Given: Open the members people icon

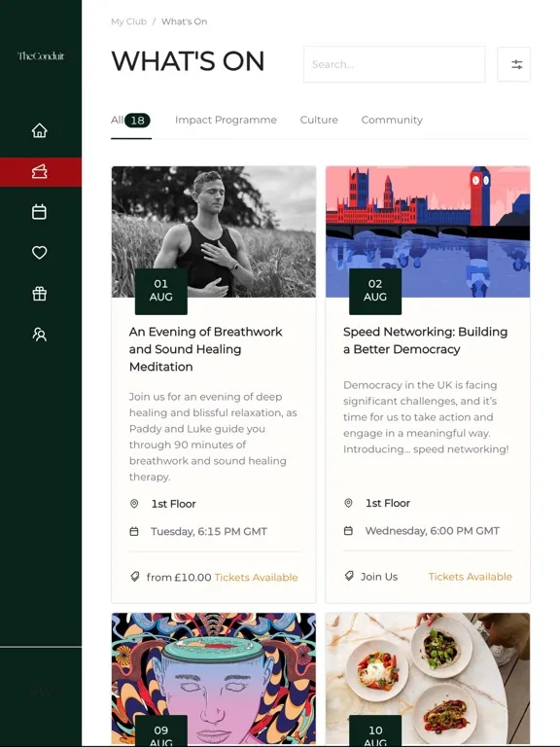Looking at the screenshot, I should click(x=40, y=335).
